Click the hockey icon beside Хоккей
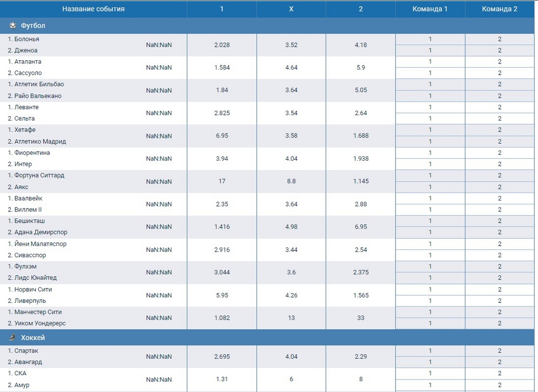The height and width of the screenshot is (392, 538). point(12,338)
